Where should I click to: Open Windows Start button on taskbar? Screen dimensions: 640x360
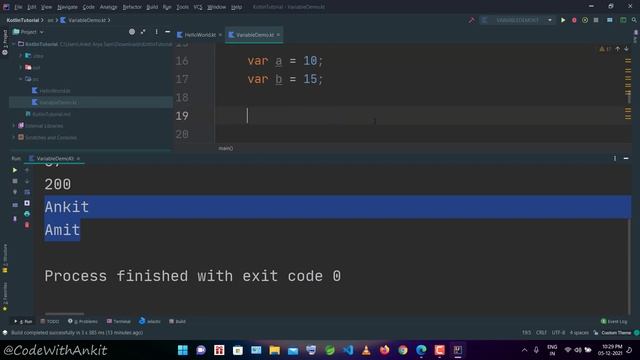182,350
